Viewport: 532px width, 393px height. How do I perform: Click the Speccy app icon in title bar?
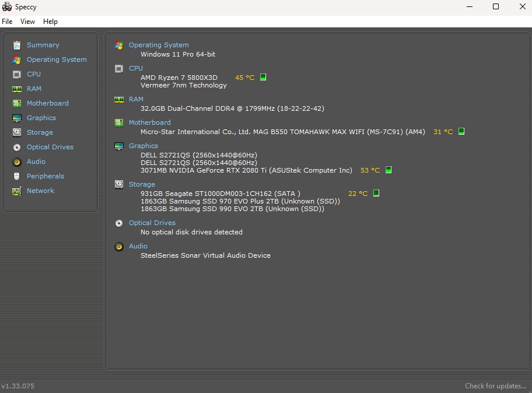[7, 7]
